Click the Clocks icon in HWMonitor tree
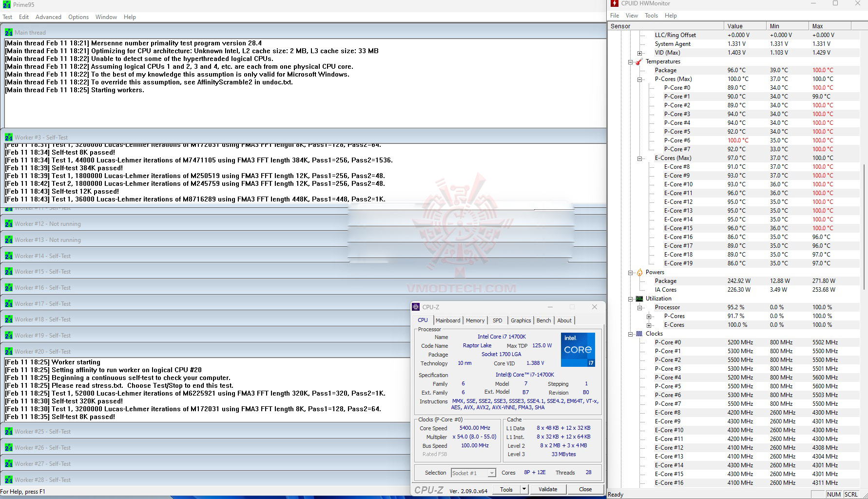 point(639,334)
